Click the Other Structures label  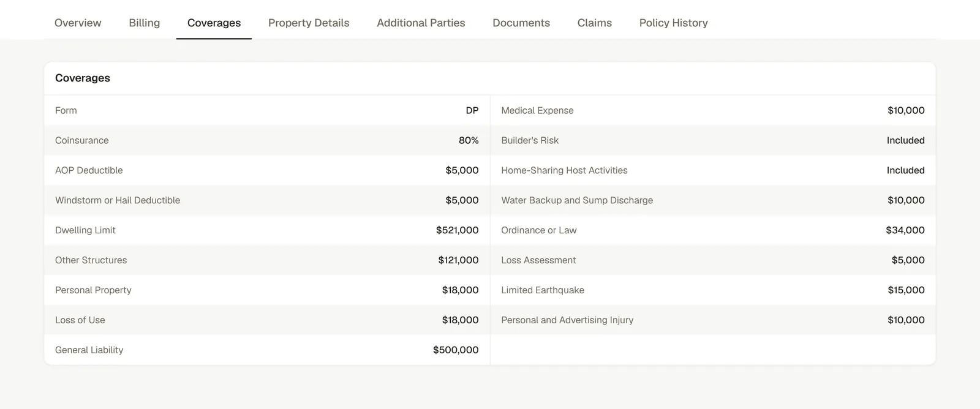(91, 260)
